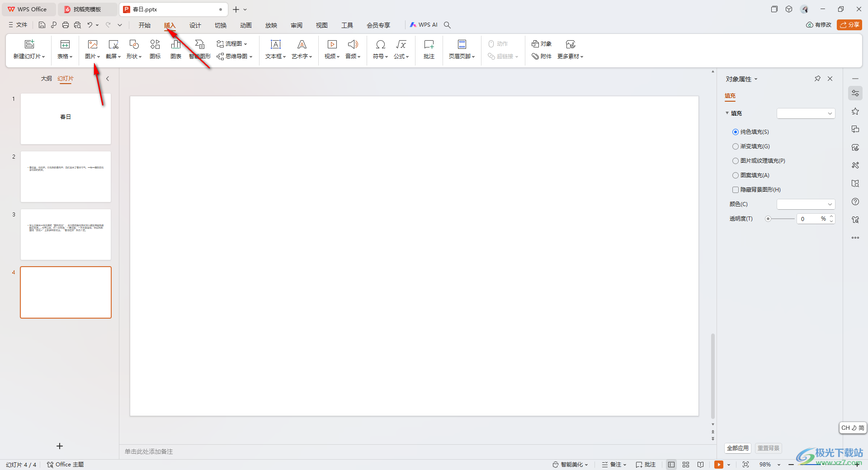Open help icon in right sidebar

point(855,202)
